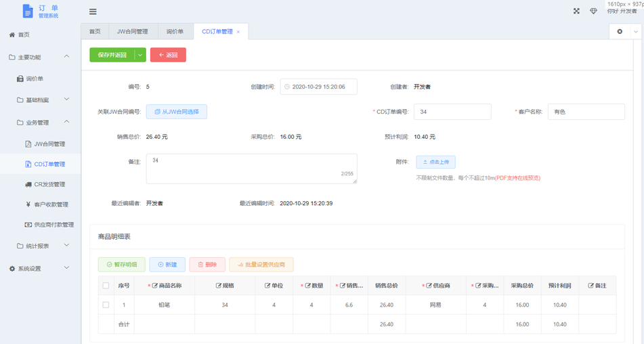Switch to the 首页 tab
The width and height of the screenshot is (644, 344).
click(x=95, y=32)
